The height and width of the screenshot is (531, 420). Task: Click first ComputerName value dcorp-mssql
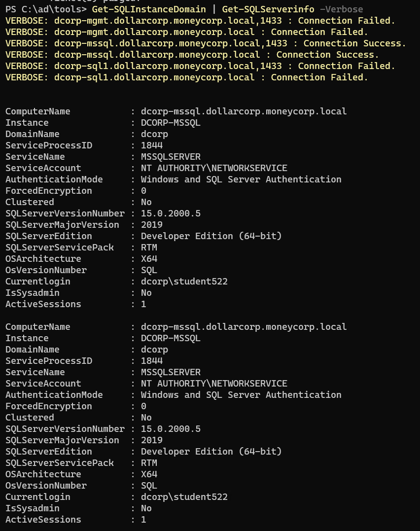coord(244,111)
